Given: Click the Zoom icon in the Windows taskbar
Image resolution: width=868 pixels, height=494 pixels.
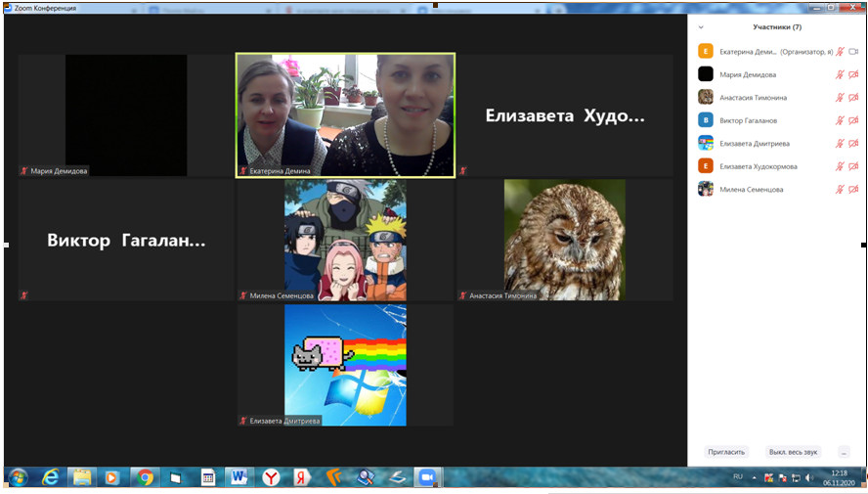Looking at the screenshot, I should pyautogui.click(x=426, y=477).
